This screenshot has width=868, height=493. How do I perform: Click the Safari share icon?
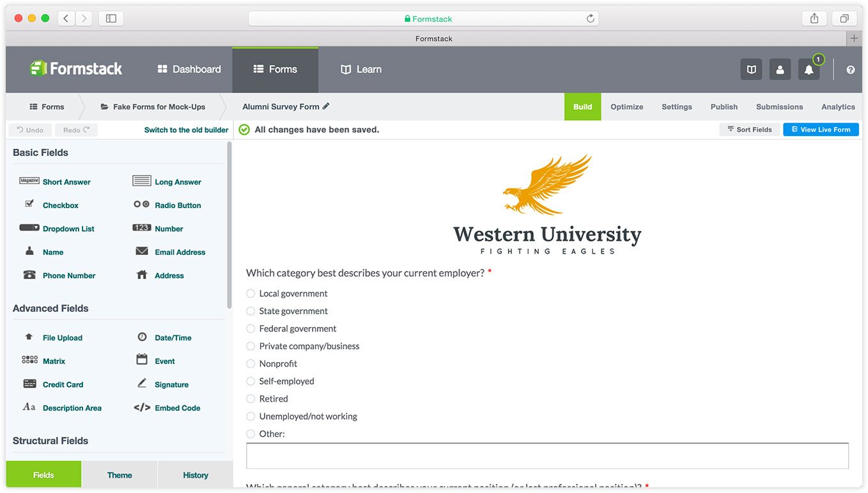click(x=814, y=19)
